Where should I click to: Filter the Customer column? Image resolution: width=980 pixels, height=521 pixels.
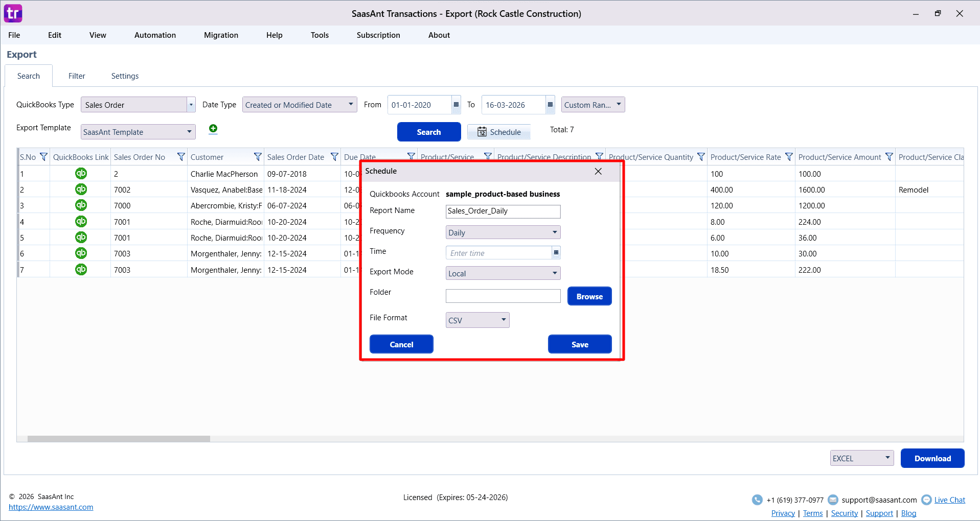pyautogui.click(x=258, y=157)
